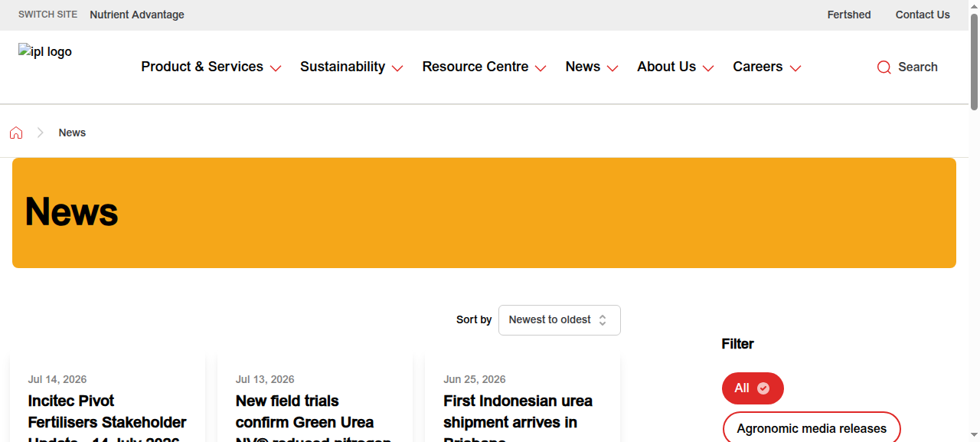The width and height of the screenshot is (980, 442).
Task: Click the home breadcrumb icon
Action: coord(16,133)
